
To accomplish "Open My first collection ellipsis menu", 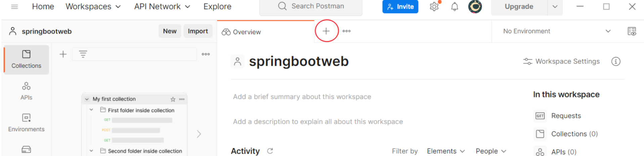I will point(182,99).
